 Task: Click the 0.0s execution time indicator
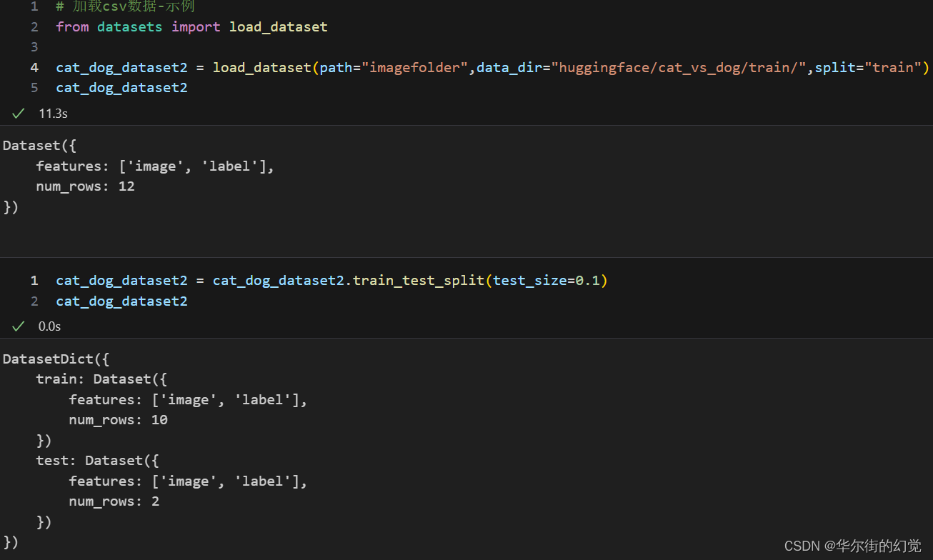point(49,326)
